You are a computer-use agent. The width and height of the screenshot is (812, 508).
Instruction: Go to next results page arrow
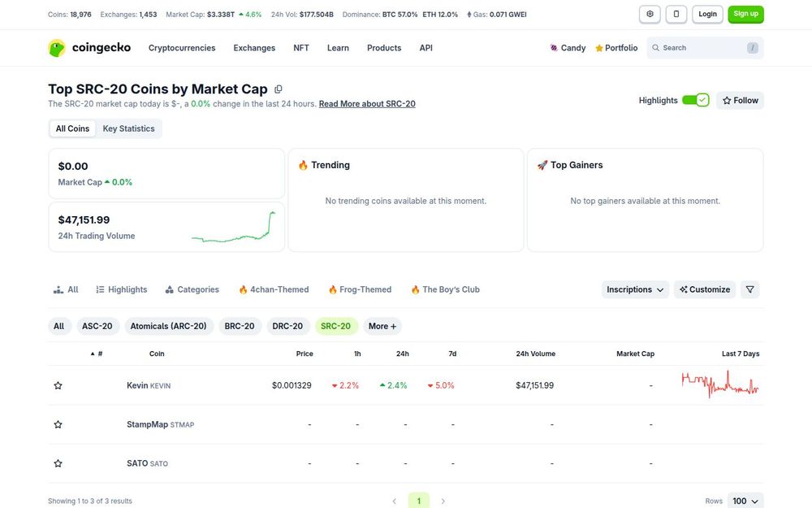pos(443,501)
